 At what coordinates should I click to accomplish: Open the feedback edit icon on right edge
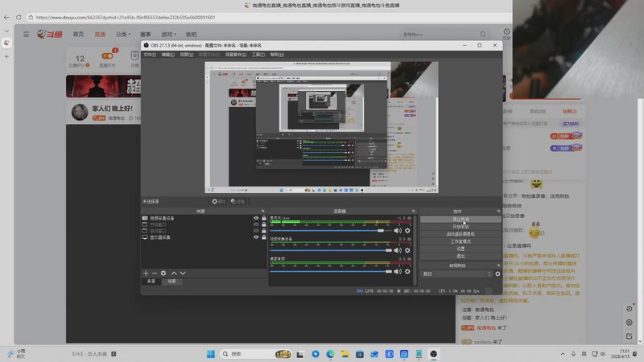click(x=630, y=336)
